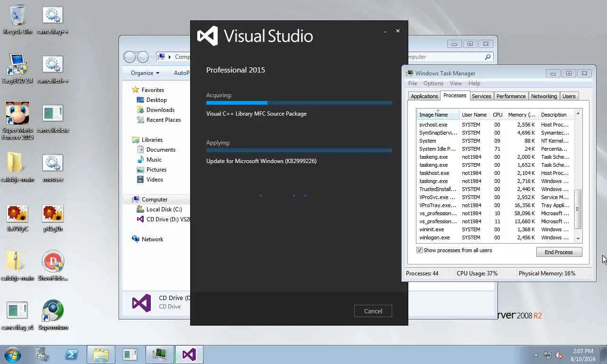Click the clock showing 2:07 PM
607x364 pixels.
coord(583,351)
